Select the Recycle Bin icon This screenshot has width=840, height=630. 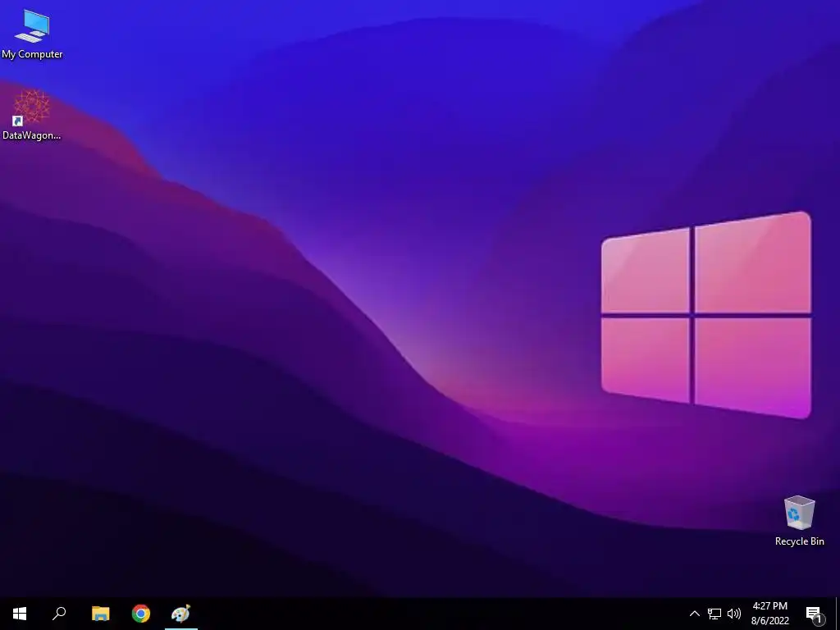coord(799,521)
